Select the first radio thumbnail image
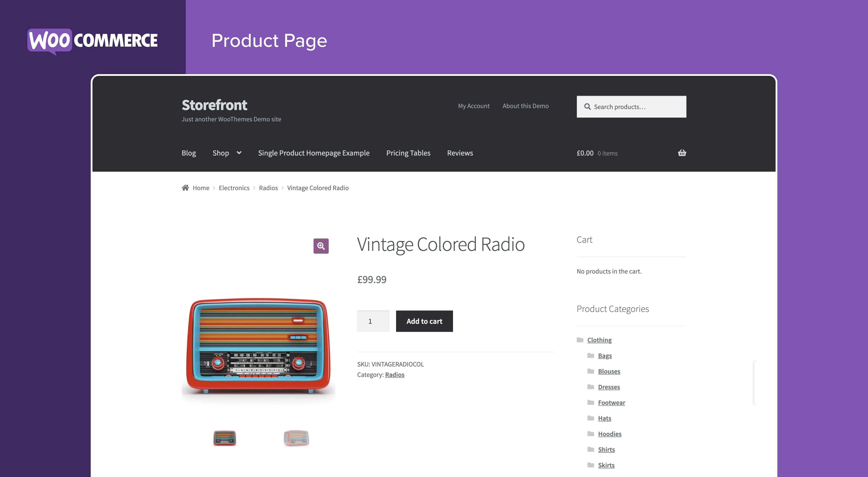The image size is (868, 477). (224, 438)
